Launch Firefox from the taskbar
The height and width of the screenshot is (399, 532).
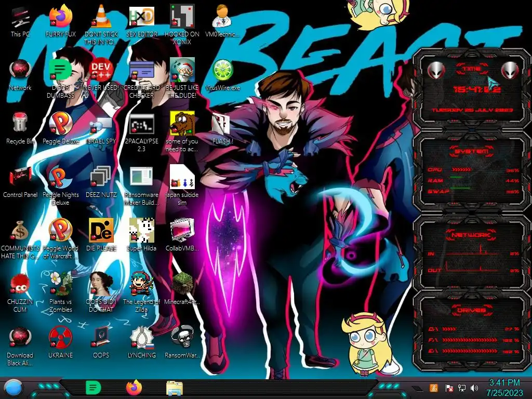(x=134, y=388)
